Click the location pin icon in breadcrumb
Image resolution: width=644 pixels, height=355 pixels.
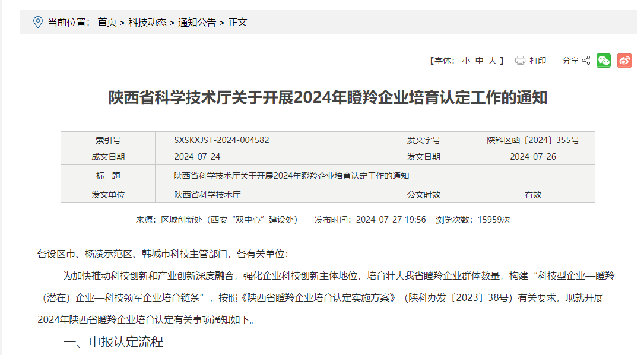tap(37, 22)
